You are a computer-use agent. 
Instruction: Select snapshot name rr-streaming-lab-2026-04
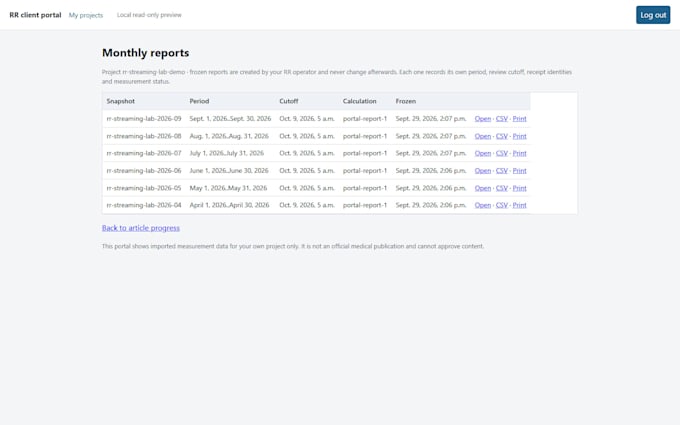(x=144, y=205)
